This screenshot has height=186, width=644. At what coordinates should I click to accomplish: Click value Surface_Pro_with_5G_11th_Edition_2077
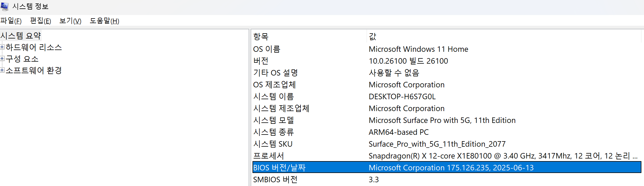click(x=437, y=144)
